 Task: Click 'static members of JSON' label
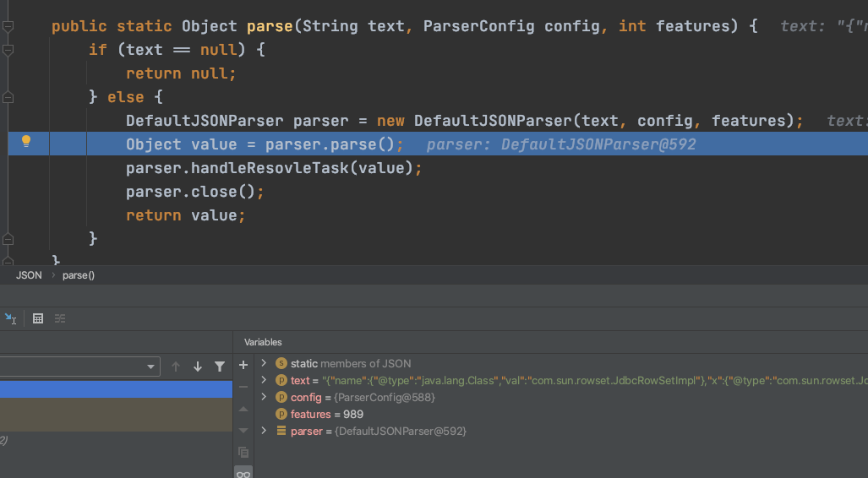click(351, 363)
